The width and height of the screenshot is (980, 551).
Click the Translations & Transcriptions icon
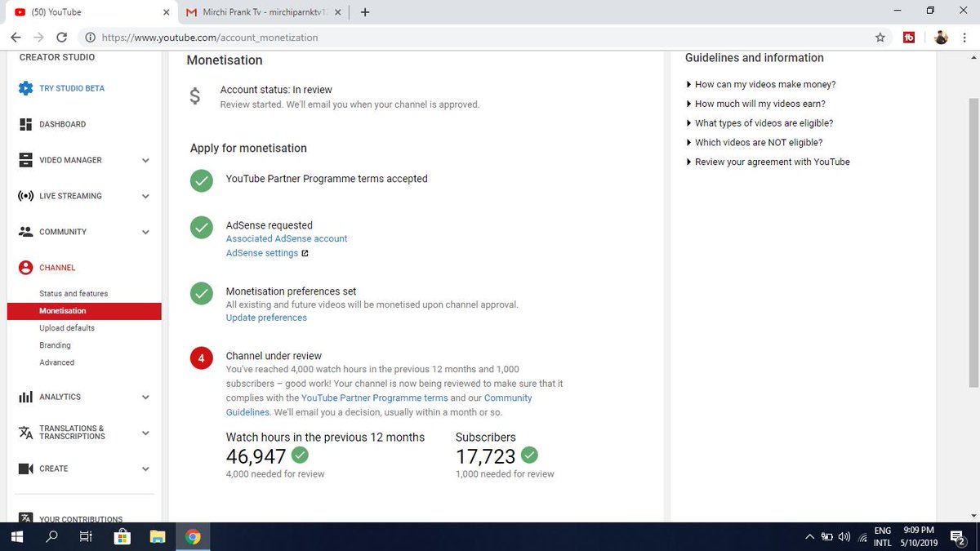[x=25, y=433]
